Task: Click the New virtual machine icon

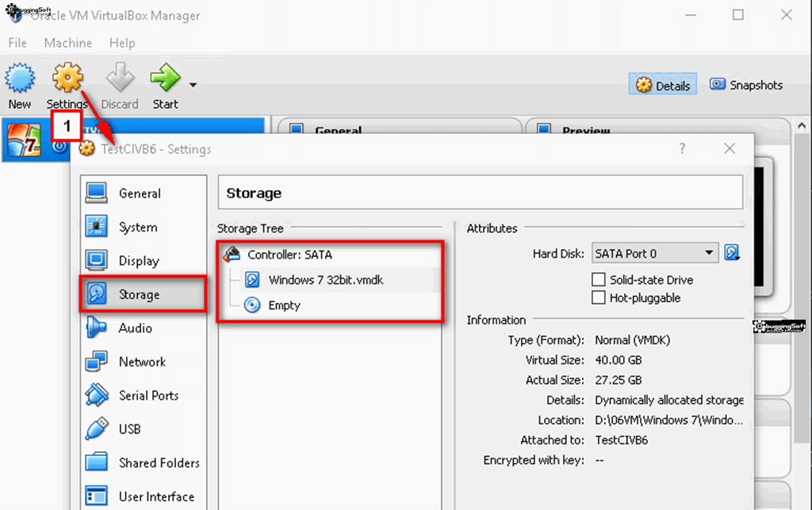Action: point(20,79)
